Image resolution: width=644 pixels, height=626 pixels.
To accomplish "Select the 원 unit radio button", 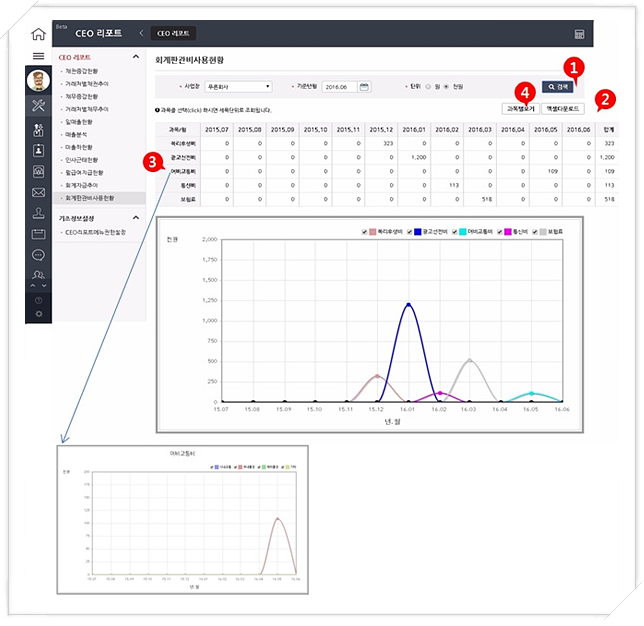I will pos(431,87).
